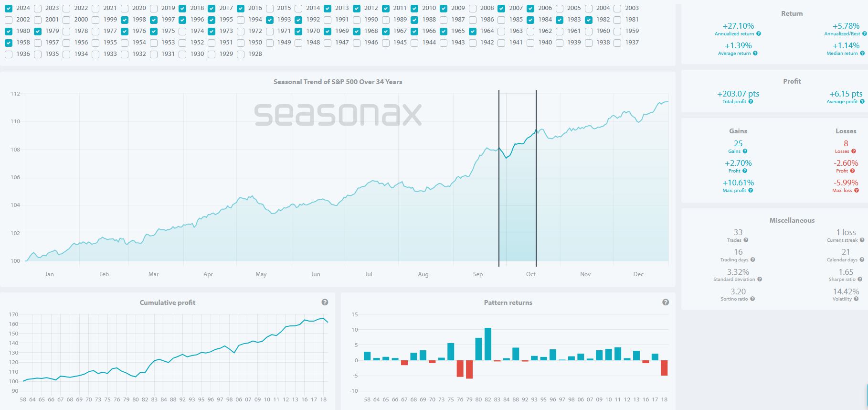Click the 14.42% volatility value

tap(846, 291)
